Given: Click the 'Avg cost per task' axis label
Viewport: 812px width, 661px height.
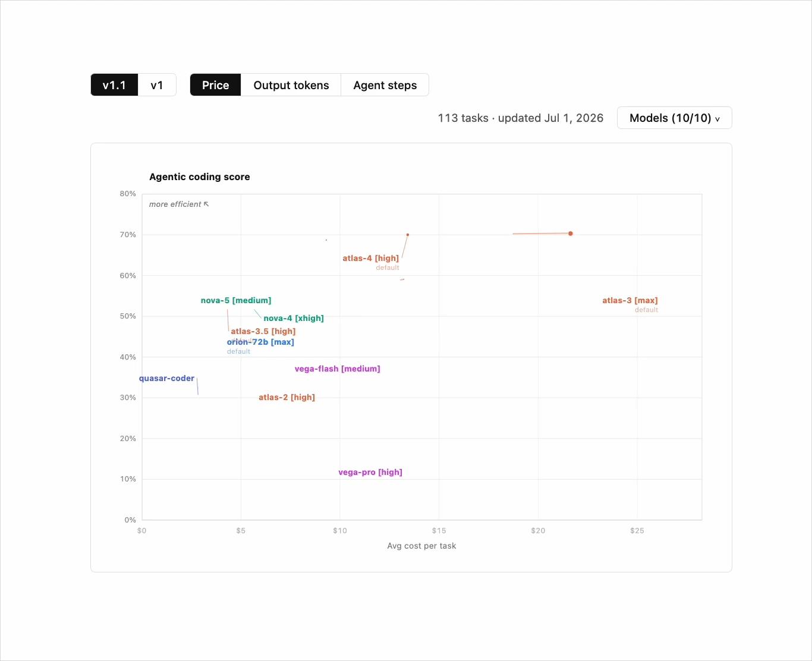Looking at the screenshot, I should pyautogui.click(x=421, y=546).
